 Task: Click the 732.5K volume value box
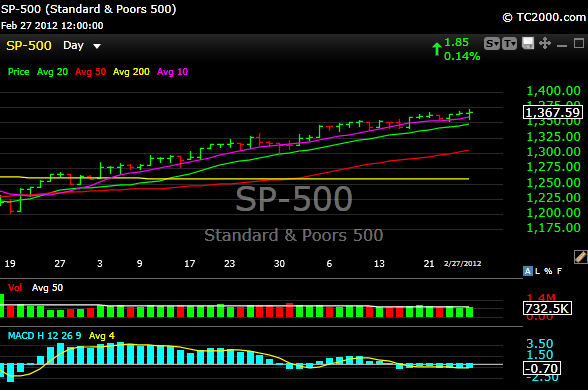[x=548, y=308]
